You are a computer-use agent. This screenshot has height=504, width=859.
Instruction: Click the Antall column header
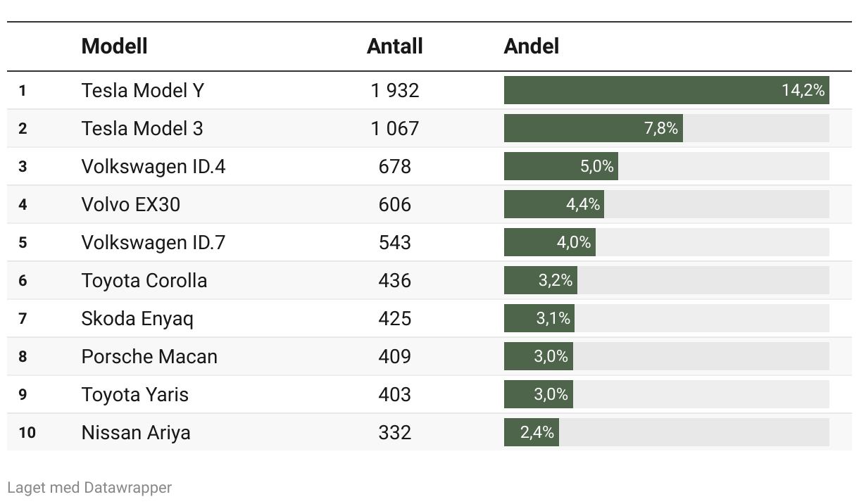394,46
